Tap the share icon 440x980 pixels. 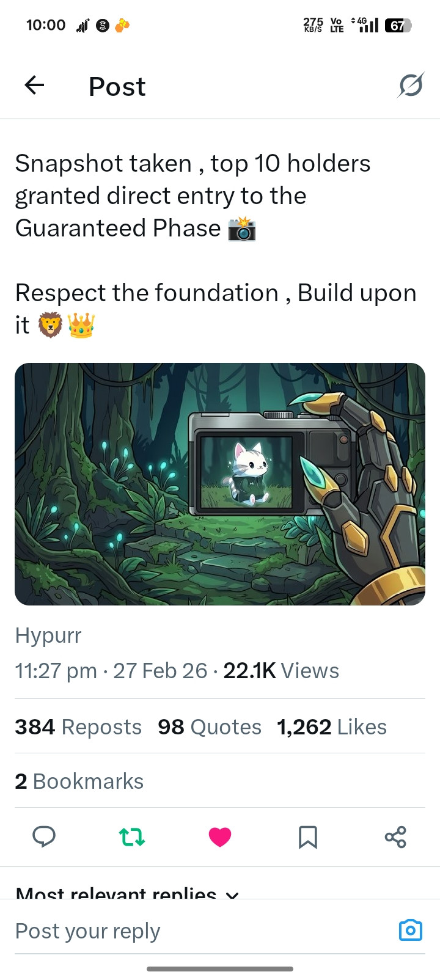(x=395, y=836)
